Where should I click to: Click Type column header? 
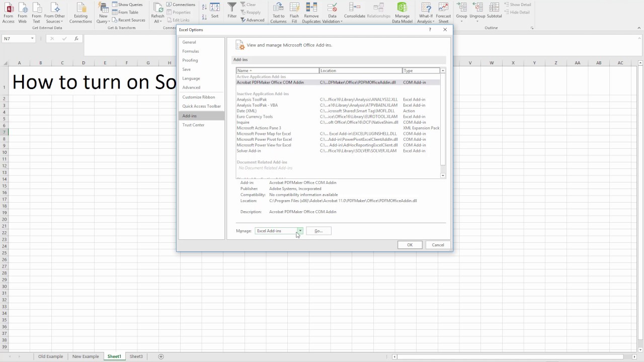[x=421, y=71]
